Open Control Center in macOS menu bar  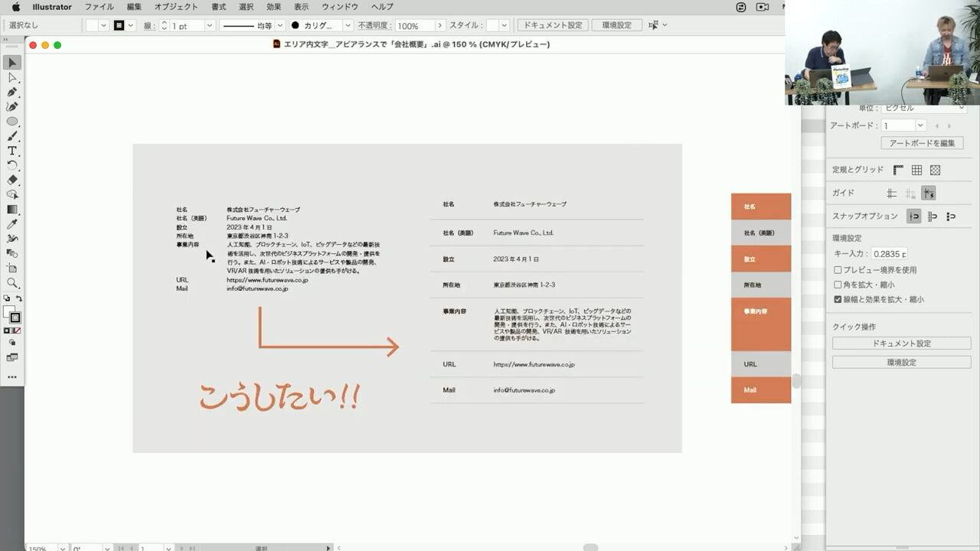coord(740,7)
